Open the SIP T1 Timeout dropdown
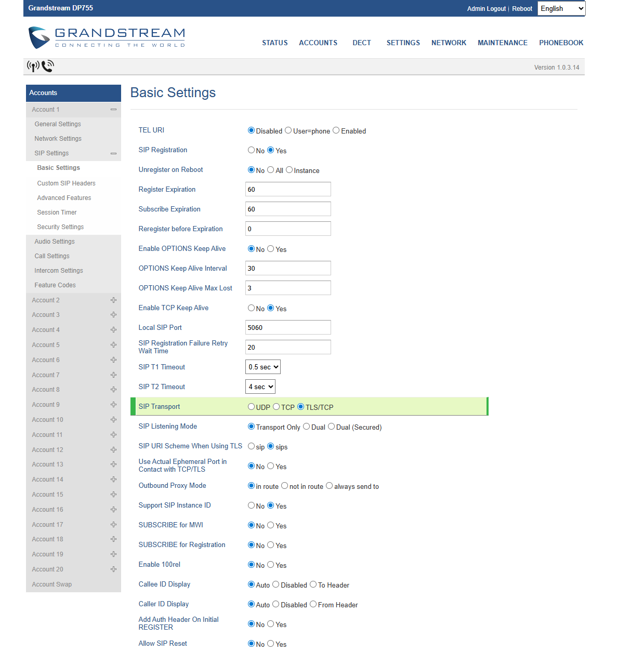Image resolution: width=644 pixels, height=652 pixels. [262, 367]
